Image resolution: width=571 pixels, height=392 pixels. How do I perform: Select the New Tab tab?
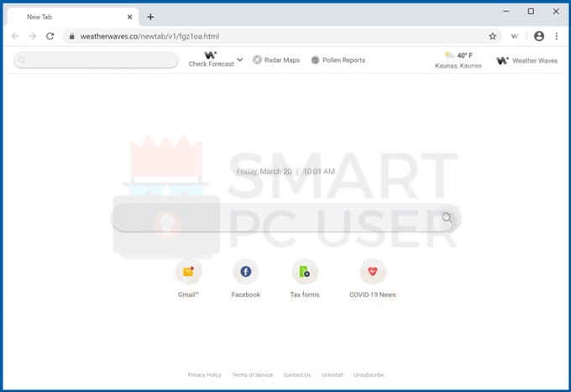(x=73, y=17)
